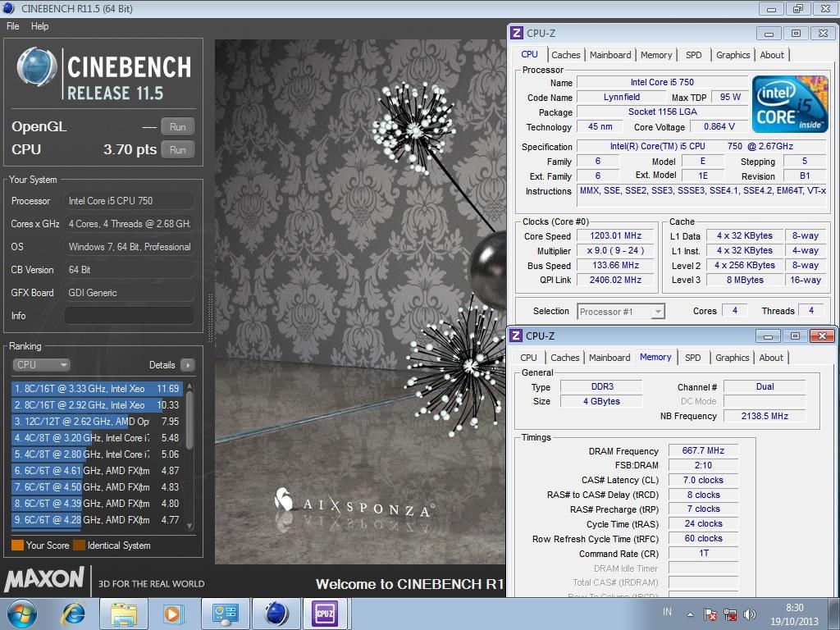This screenshot has width=840, height=630.
Task: Switch to Mainboard tab in top CPU-Z
Action: pyautogui.click(x=610, y=55)
